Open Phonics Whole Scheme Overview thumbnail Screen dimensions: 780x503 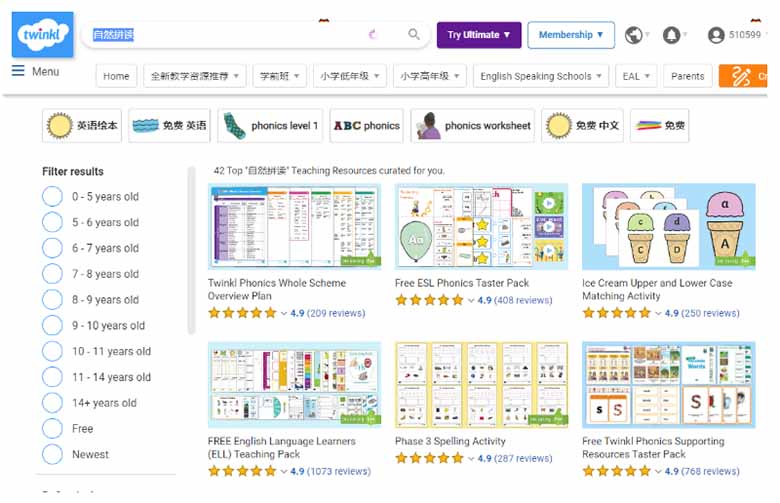click(x=294, y=226)
